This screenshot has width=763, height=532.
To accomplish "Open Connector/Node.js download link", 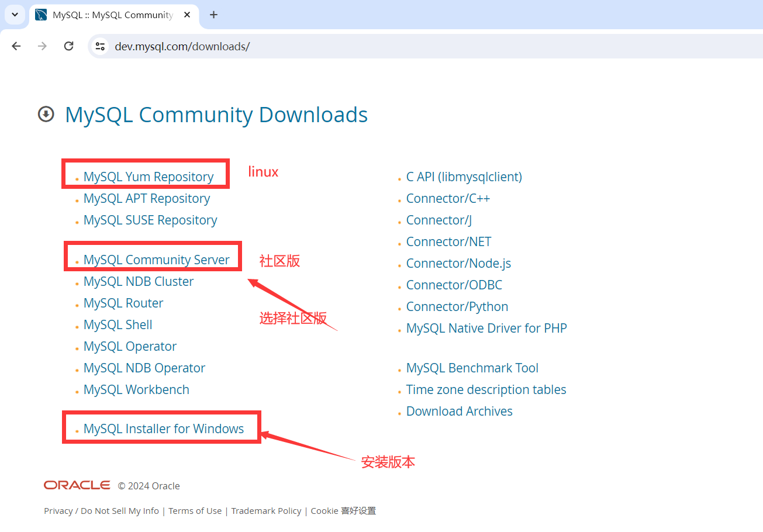I will pyautogui.click(x=458, y=263).
